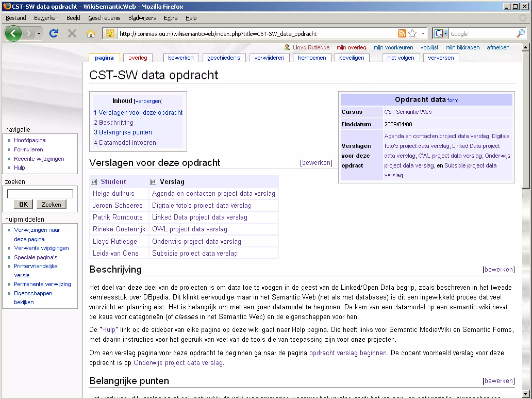532x399 pixels.
Task: Click the Zoeken button in sidebar
Action: [x=51, y=204]
